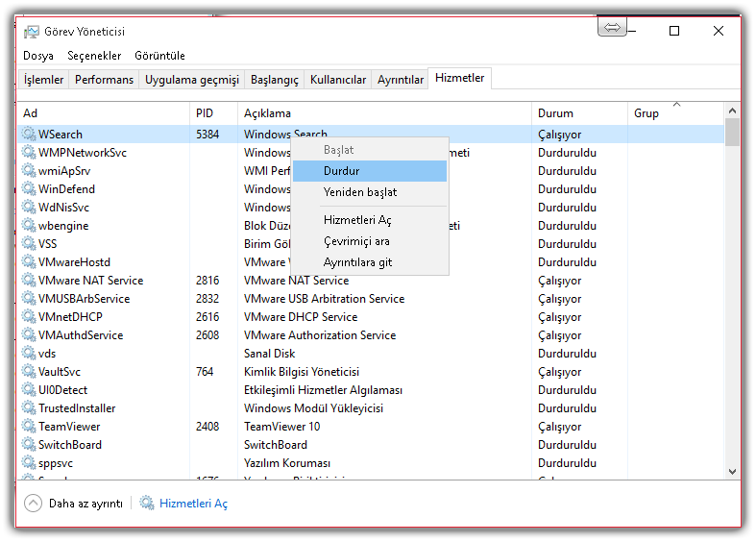Screen dimensions: 756x542
Task: Click the Kimlik Bilgisi Yöneticisi description
Action: point(302,372)
